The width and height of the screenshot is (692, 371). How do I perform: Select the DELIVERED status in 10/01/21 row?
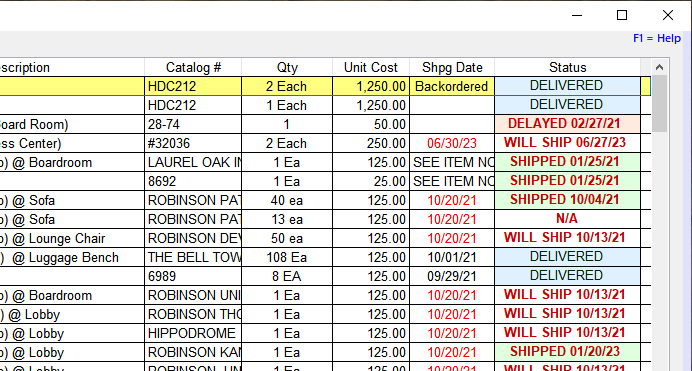(x=568, y=257)
